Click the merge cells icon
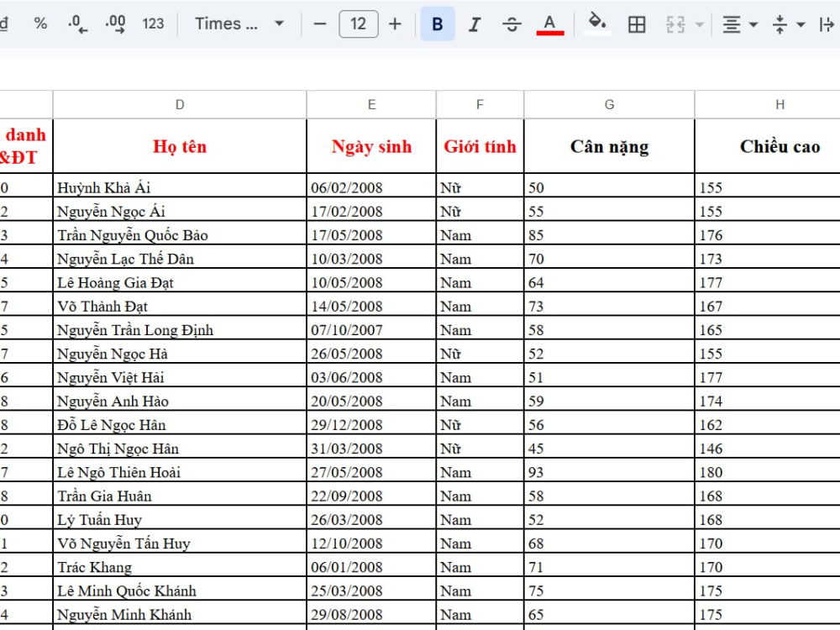 tap(675, 24)
